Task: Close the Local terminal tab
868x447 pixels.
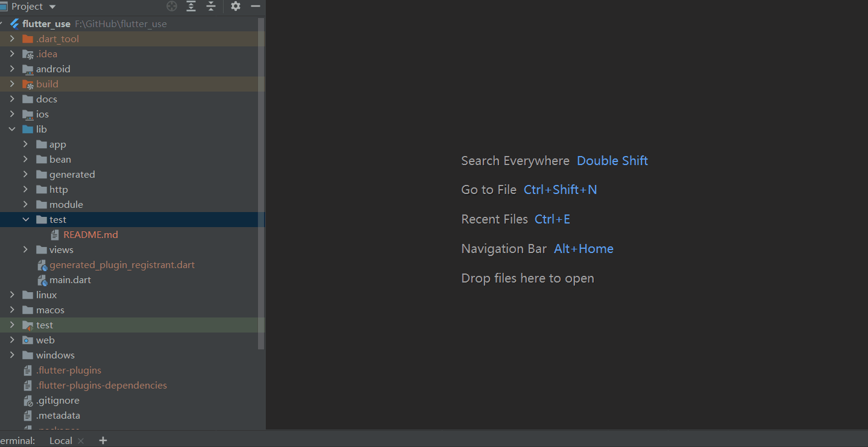Action: [81, 441]
